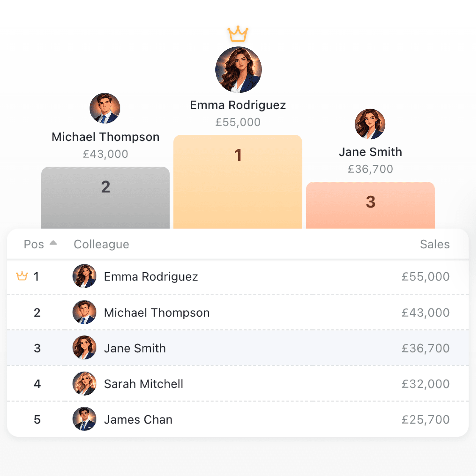Click the sort arrow next to Pos
The image size is (476, 476).
click(53, 243)
